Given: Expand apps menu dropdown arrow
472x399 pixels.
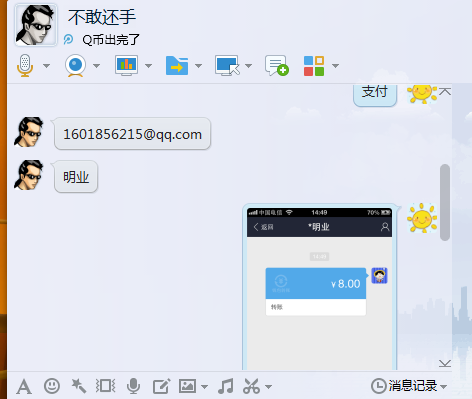Looking at the screenshot, I should pos(336,66).
